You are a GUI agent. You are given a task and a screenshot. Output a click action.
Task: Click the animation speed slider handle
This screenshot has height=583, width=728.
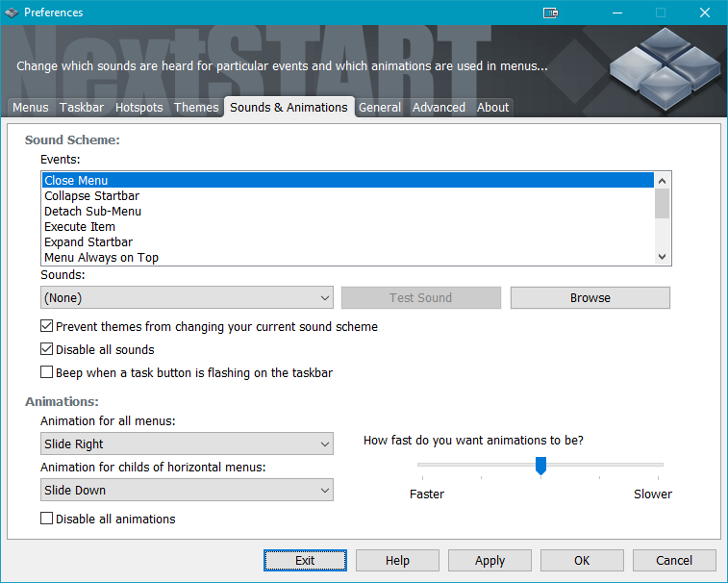[x=540, y=466]
